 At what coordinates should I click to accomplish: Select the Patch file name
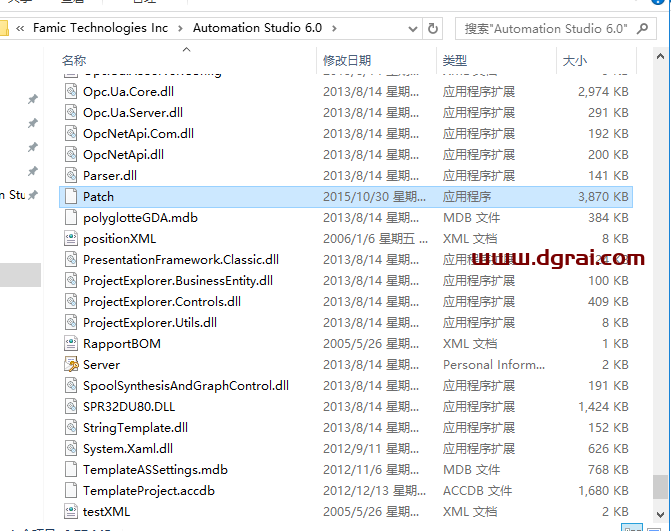(x=98, y=197)
